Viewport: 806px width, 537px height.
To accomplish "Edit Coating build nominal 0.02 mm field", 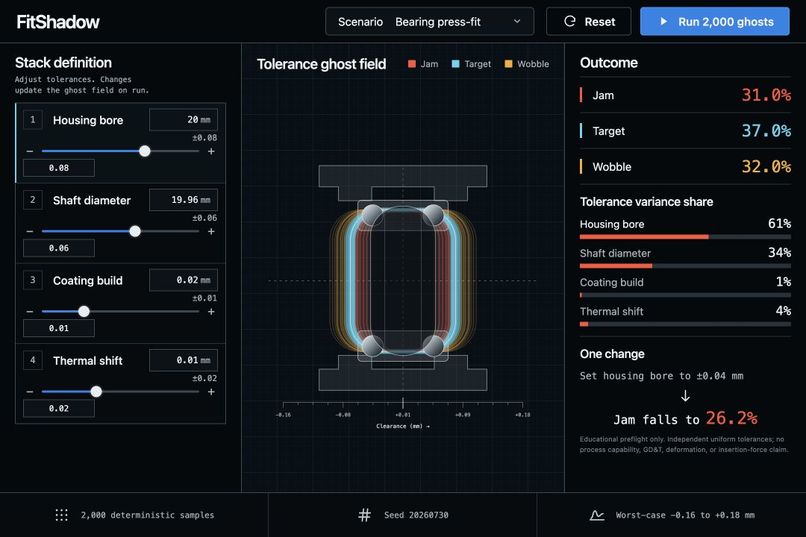I will (x=184, y=280).
